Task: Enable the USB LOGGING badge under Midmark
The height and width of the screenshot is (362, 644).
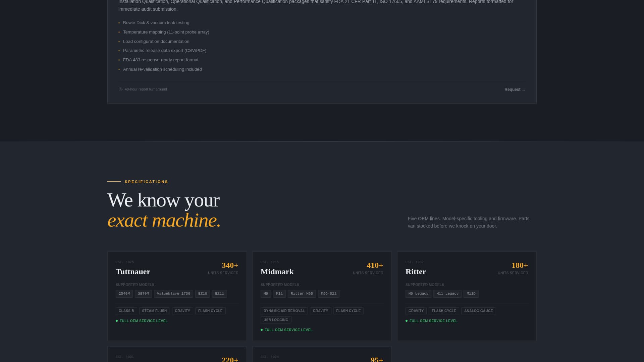Action: pos(276,320)
